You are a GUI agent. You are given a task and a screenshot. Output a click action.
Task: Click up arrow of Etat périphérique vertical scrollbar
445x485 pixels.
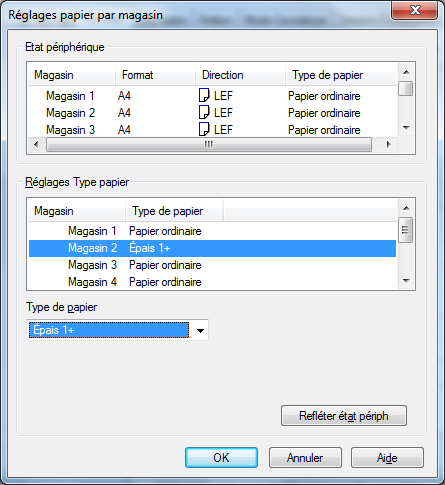point(406,72)
